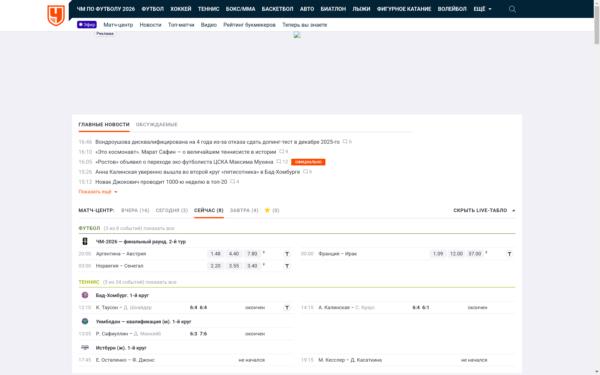Open the ВОЛЕЙБОЛ top menu item
The height and width of the screenshot is (375, 600).
452,9
